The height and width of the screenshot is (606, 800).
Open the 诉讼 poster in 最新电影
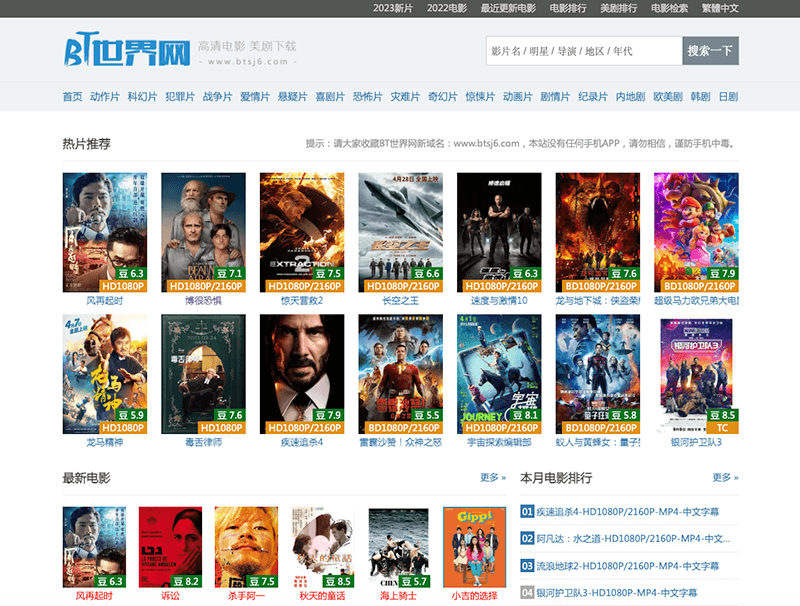pyautogui.click(x=170, y=547)
